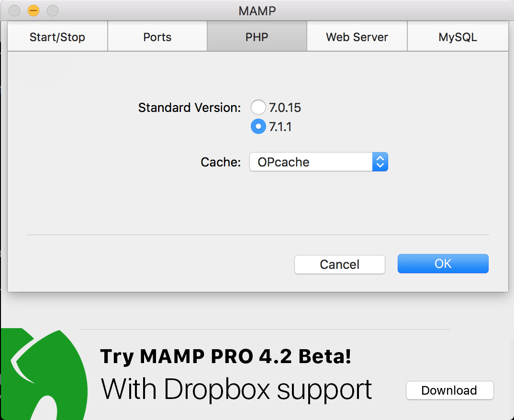Image resolution: width=514 pixels, height=420 pixels.
Task: Click the 'Standard Version:' label
Action: (190, 108)
